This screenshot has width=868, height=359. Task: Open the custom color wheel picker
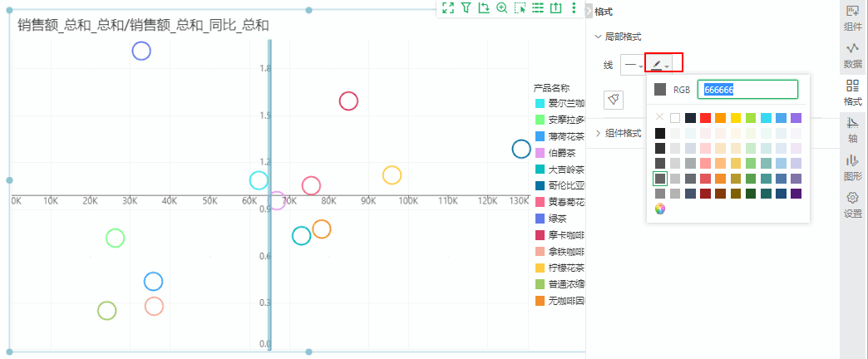(660, 209)
